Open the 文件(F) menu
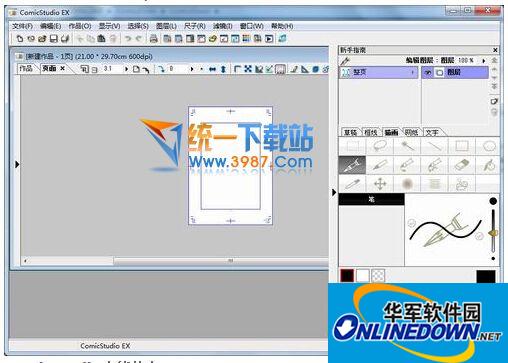The width and height of the screenshot is (508, 363). (22, 26)
